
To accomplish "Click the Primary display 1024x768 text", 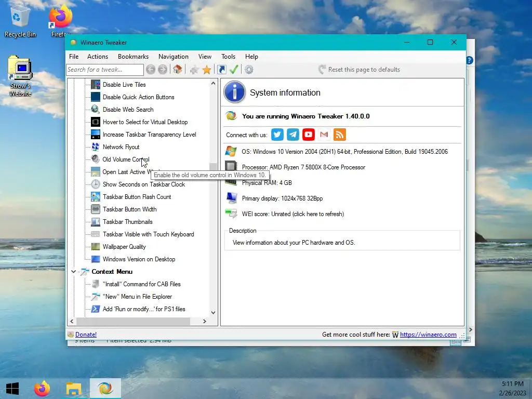I will coord(282,198).
